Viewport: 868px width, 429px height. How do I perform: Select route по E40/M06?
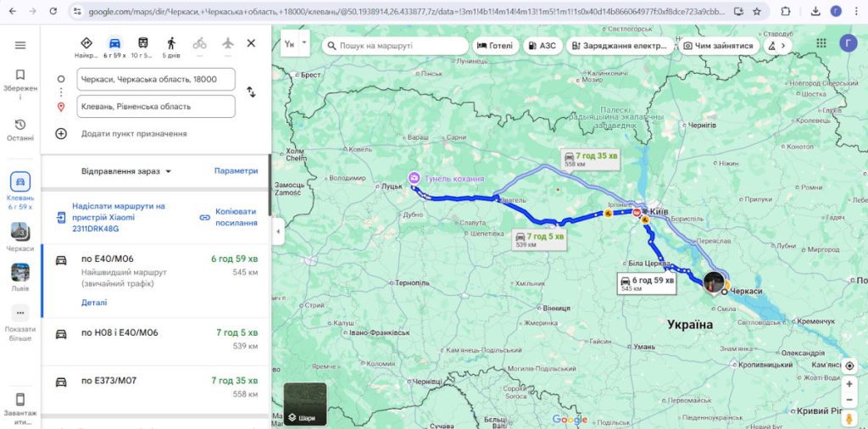[x=156, y=281]
